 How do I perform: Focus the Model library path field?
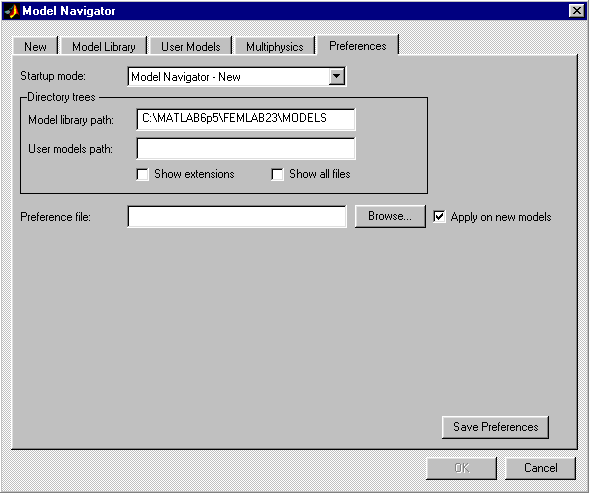click(246, 119)
